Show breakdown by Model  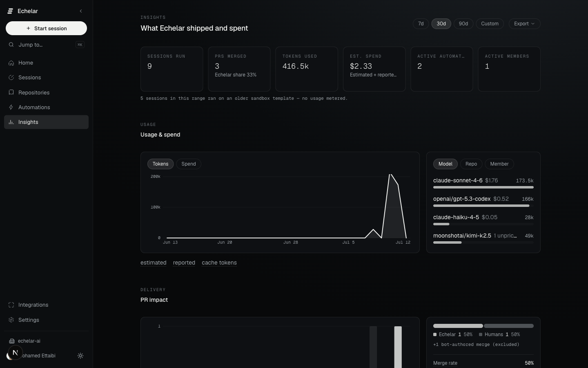pos(445,164)
